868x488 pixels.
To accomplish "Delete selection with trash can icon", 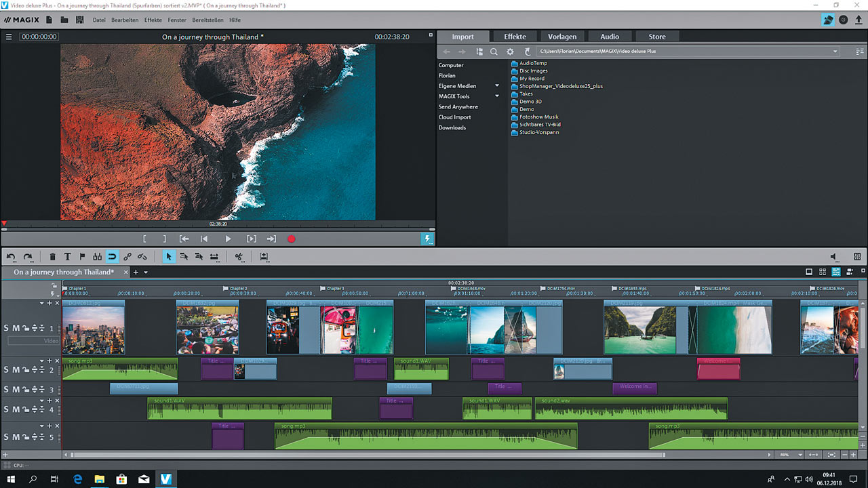I will coord(52,257).
